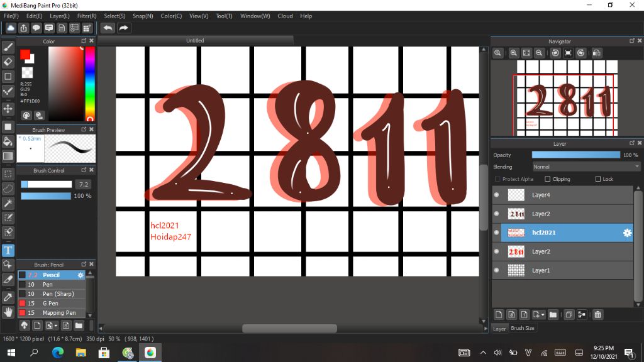Click the canvas horizontal scrollbar
Viewport: 644px width, 362px height.
(x=289, y=328)
